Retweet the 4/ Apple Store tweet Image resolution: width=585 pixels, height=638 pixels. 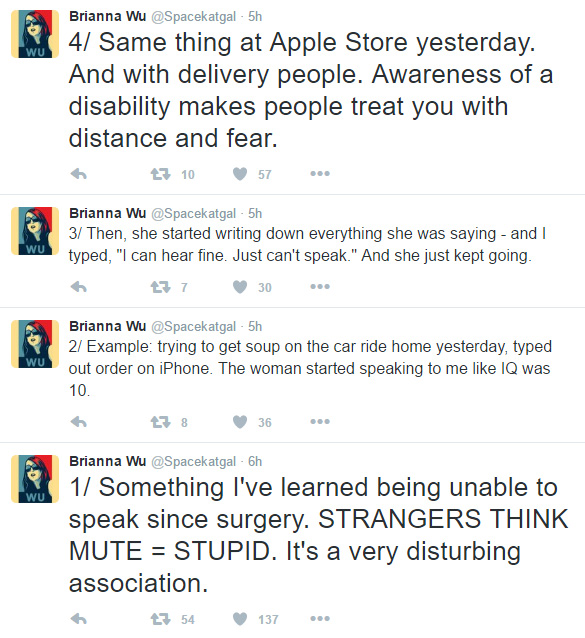[x=161, y=174]
